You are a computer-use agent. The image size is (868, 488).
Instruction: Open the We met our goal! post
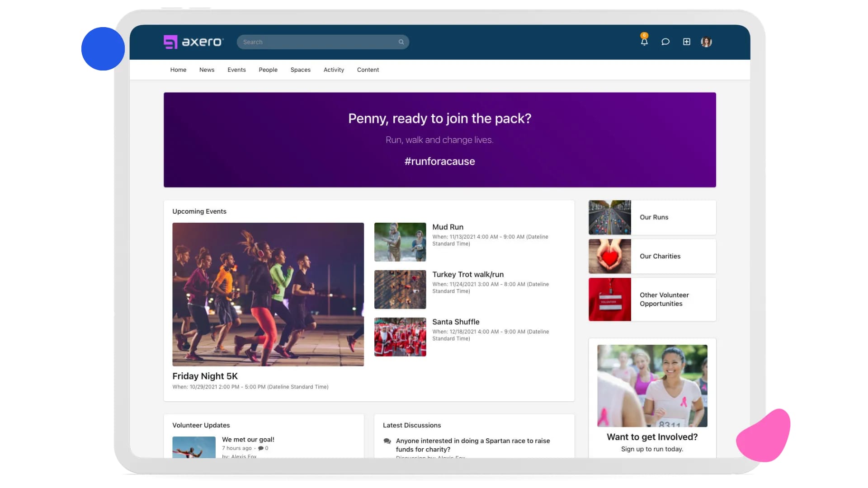pos(248,440)
